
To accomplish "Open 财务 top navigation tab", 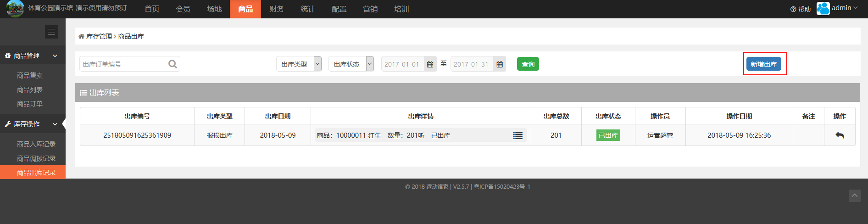I will (277, 9).
